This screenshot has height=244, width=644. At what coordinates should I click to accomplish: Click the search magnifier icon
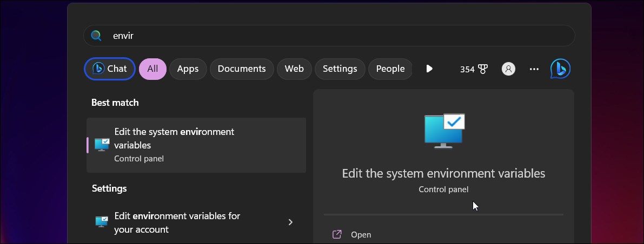point(96,36)
